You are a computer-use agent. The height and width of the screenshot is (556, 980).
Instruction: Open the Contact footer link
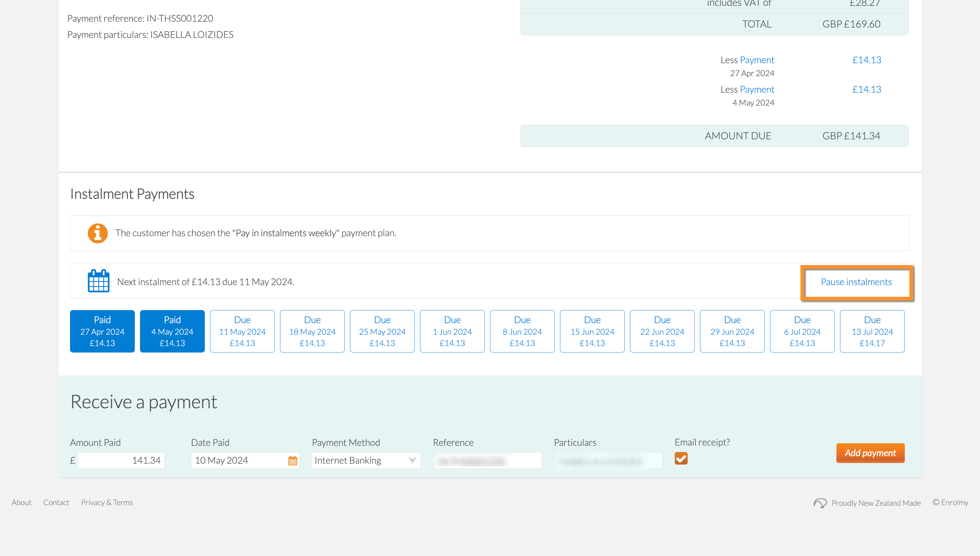(56, 503)
